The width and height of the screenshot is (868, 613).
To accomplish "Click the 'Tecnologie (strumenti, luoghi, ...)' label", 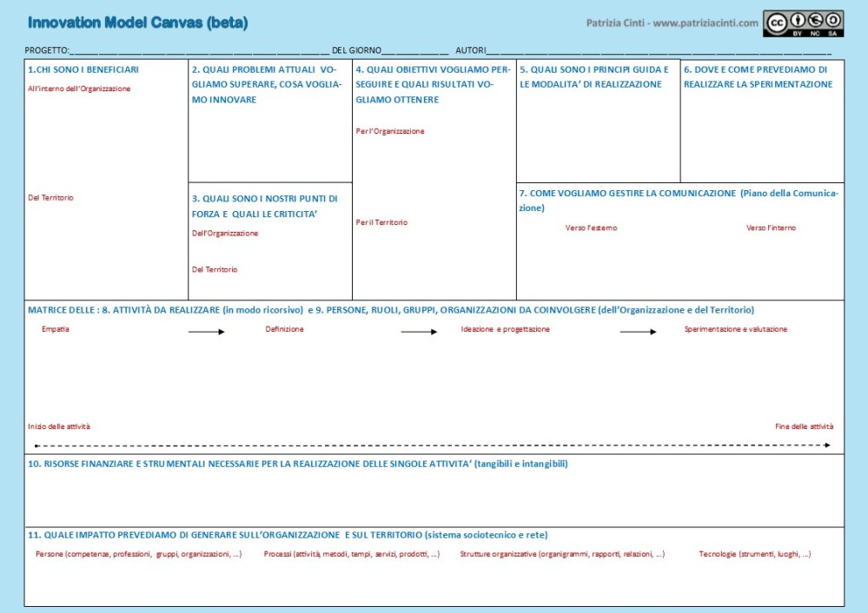I will 754,554.
